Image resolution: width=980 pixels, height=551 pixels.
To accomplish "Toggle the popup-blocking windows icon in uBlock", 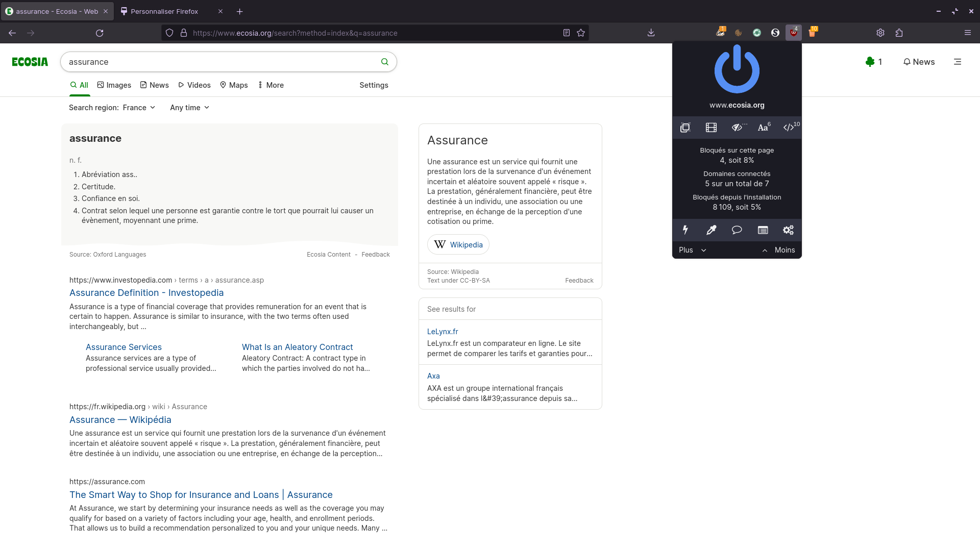I will pos(685,128).
